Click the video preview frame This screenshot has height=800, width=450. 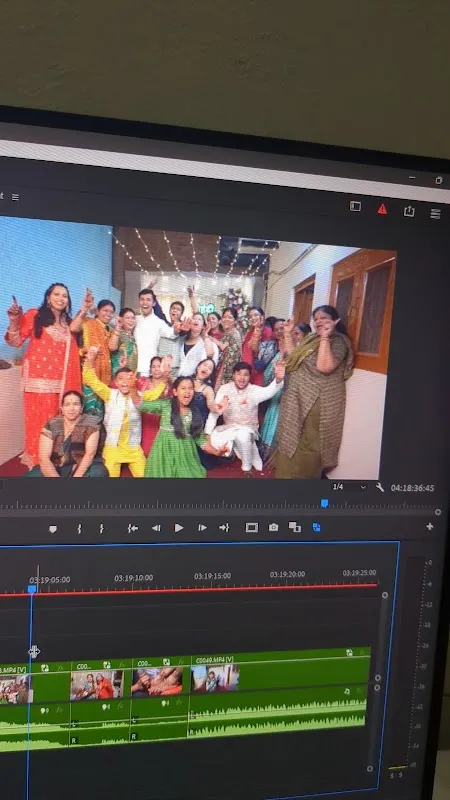196,349
